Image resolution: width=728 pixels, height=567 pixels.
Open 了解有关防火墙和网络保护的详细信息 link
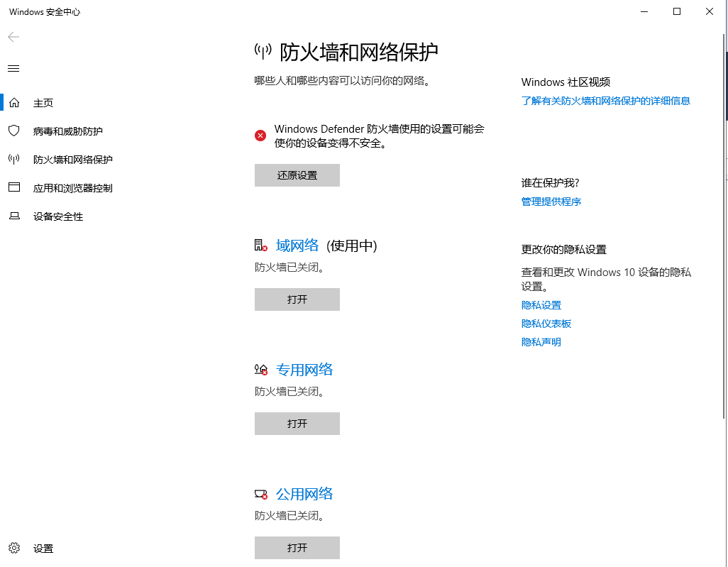(x=606, y=101)
